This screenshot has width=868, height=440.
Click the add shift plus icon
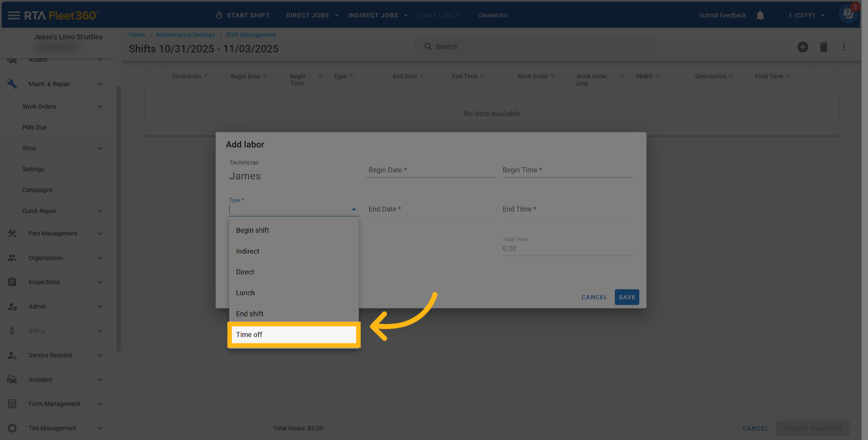point(802,47)
